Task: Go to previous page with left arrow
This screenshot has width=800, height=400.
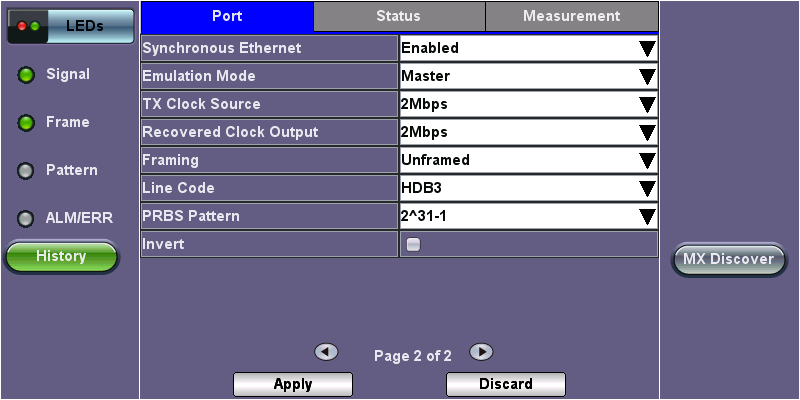Action: [x=325, y=352]
